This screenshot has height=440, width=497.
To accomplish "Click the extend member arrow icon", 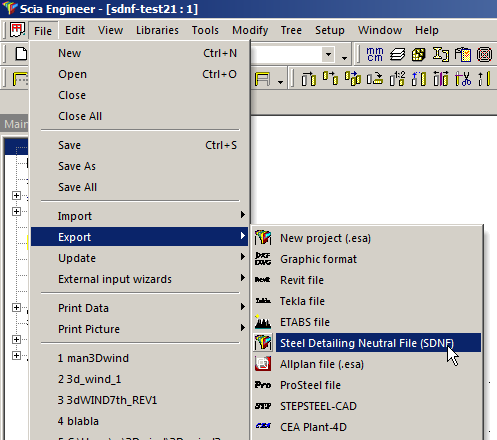I will tap(484, 79).
